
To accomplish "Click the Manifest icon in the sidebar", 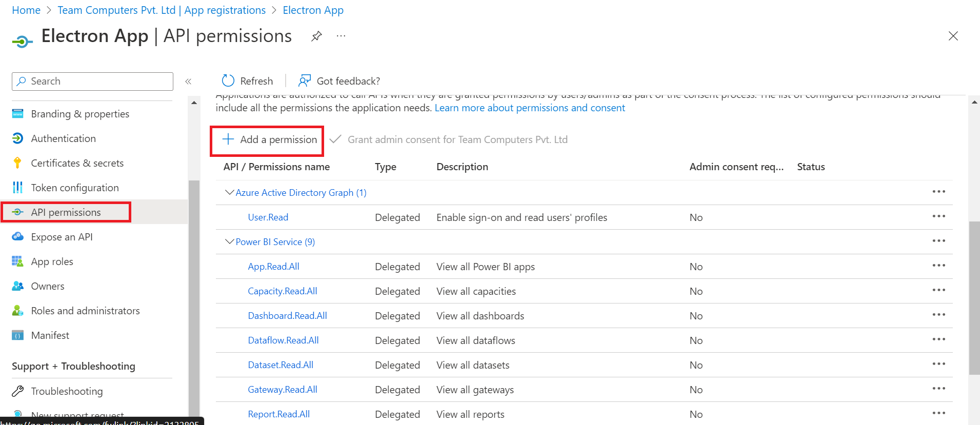I will tap(17, 335).
